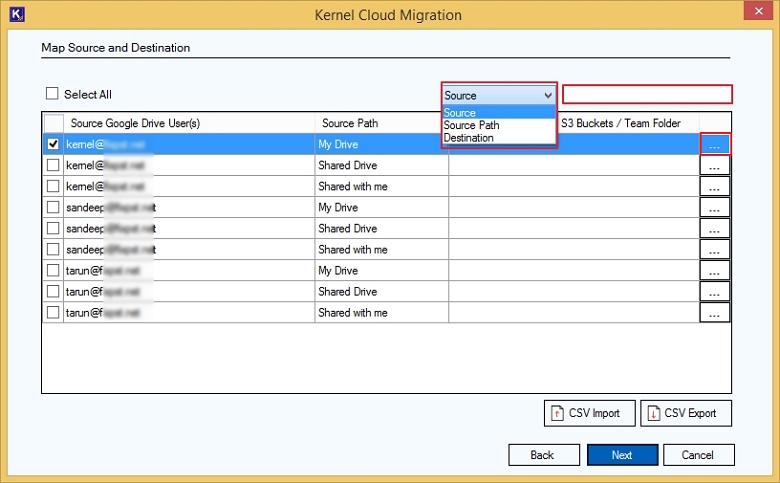Screen dimensions: 780x483
Task: Tick the Select All checkbox
Action: click(52, 94)
